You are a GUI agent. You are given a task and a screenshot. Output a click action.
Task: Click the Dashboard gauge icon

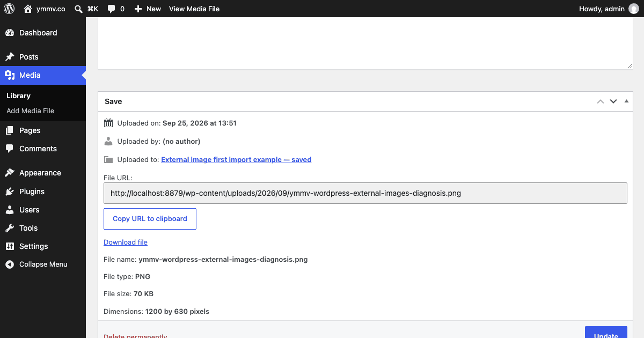pos(10,33)
